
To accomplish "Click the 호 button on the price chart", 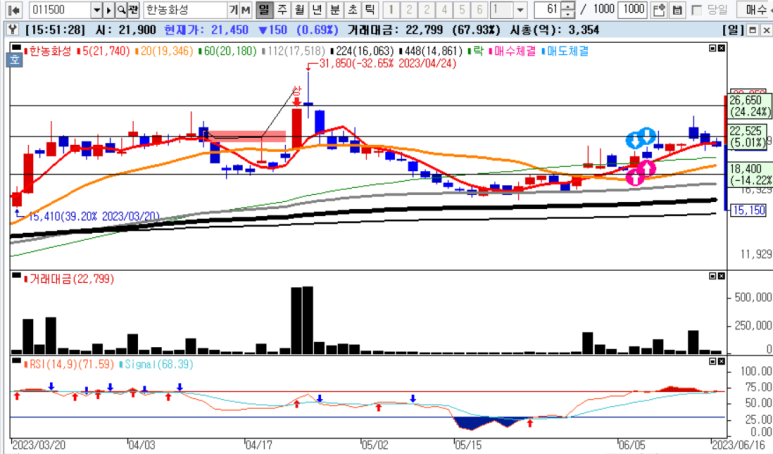I will coord(14,60).
